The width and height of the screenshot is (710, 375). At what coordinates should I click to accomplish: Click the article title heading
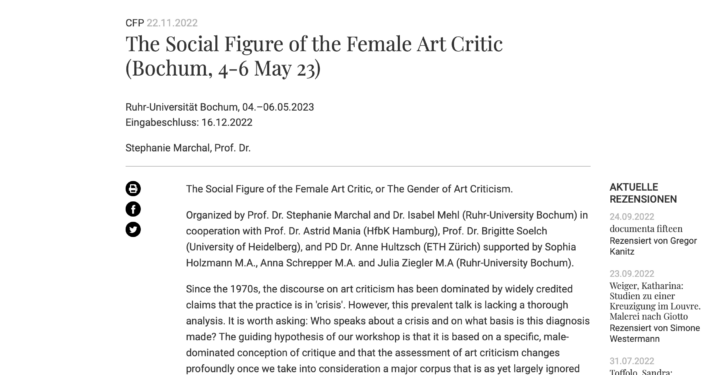[314, 56]
